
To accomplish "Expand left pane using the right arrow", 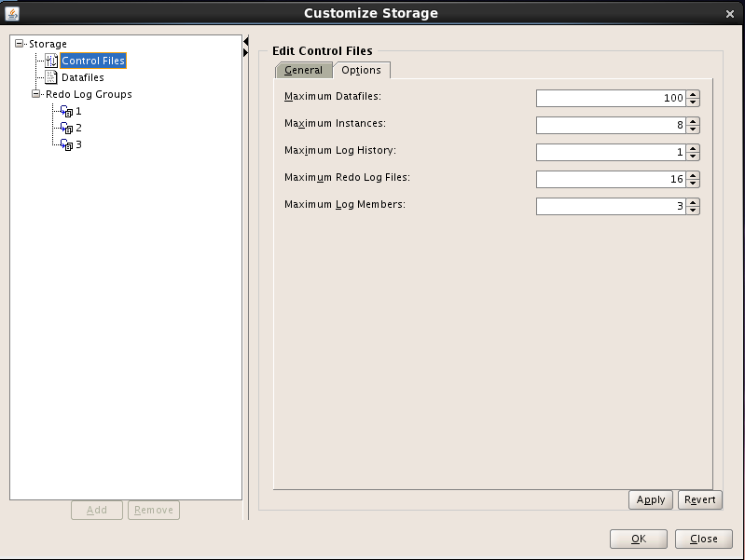I will pos(245,52).
